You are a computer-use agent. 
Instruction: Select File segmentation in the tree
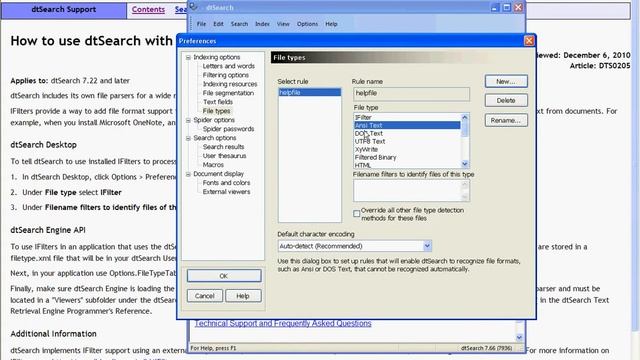pos(228,93)
